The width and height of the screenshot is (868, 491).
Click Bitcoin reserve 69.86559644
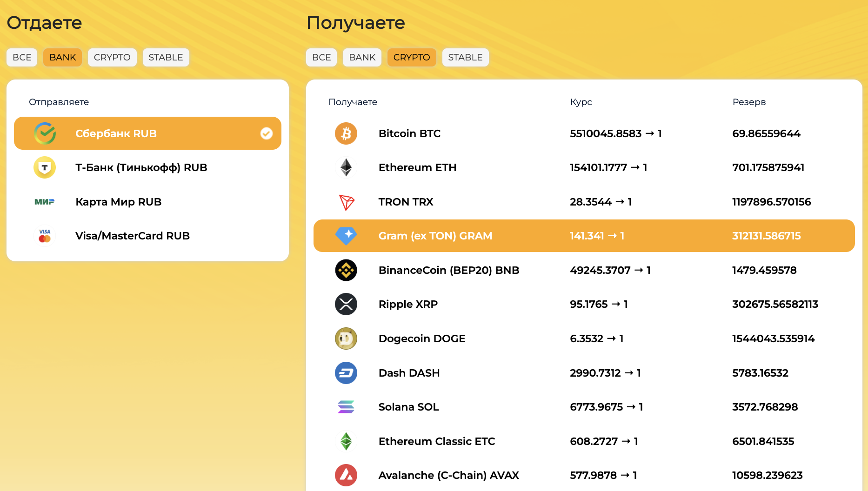click(766, 133)
